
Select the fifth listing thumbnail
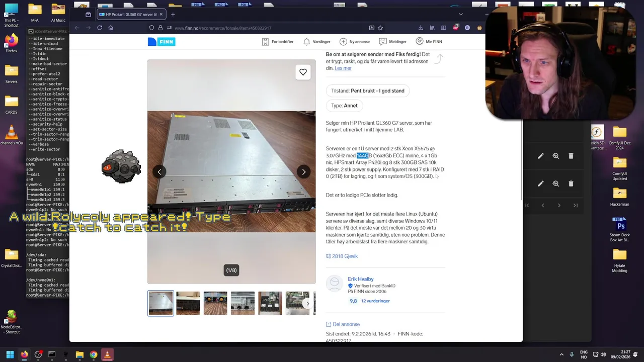(270, 303)
